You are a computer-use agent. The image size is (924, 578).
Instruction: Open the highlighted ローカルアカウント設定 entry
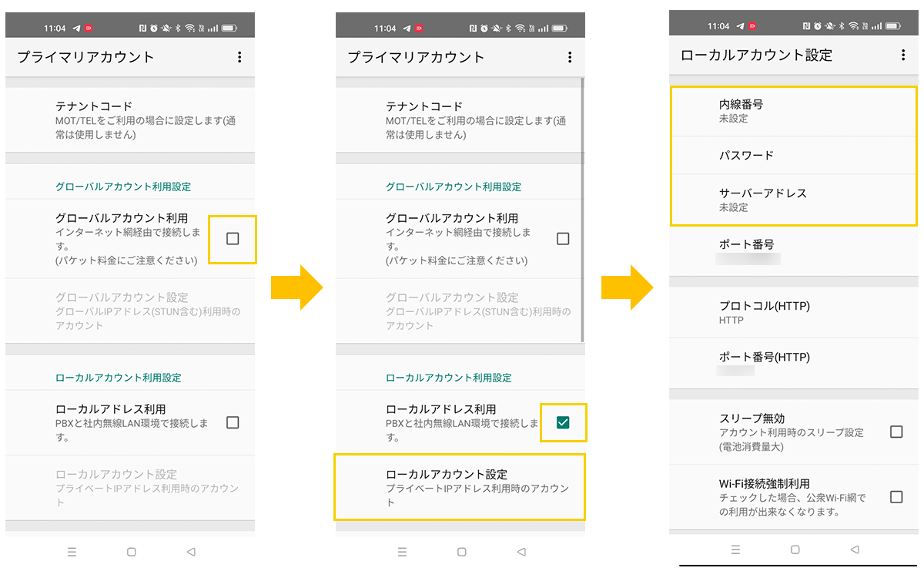click(460, 487)
